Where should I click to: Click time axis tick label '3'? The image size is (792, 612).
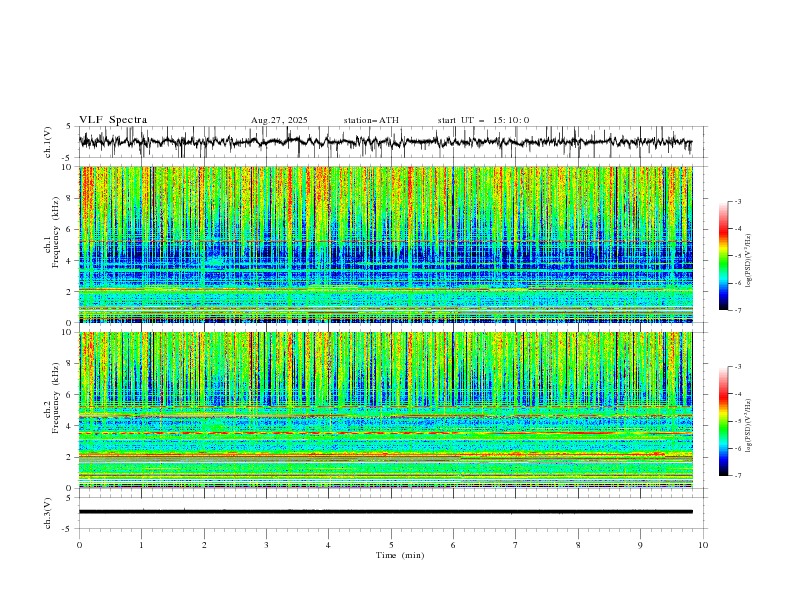(266, 545)
